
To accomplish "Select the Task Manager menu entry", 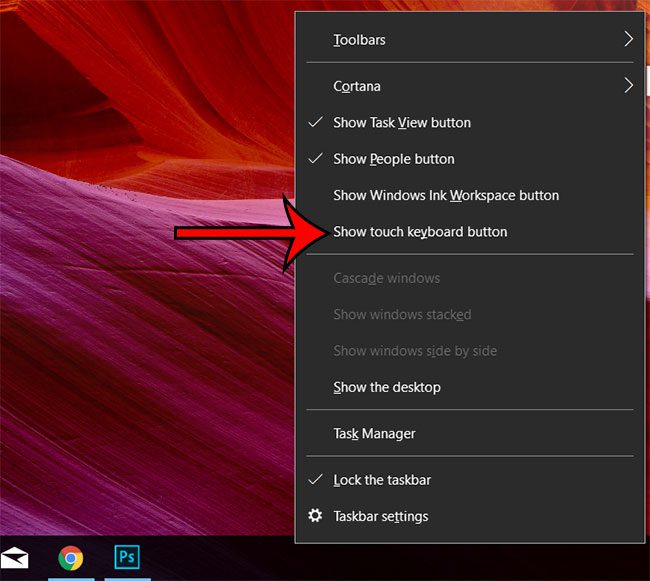I will (x=374, y=434).
